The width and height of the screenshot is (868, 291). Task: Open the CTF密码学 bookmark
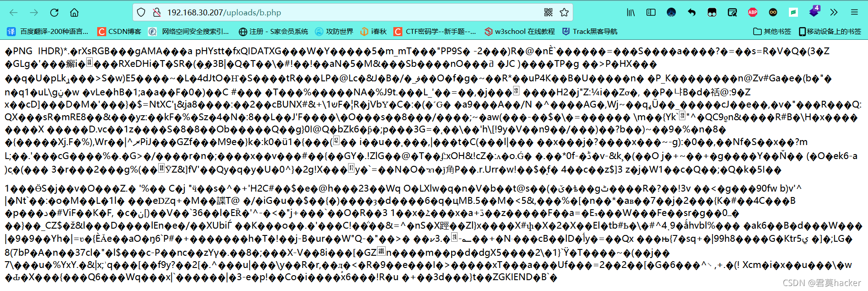pyautogui.click(x=435, y=31)
